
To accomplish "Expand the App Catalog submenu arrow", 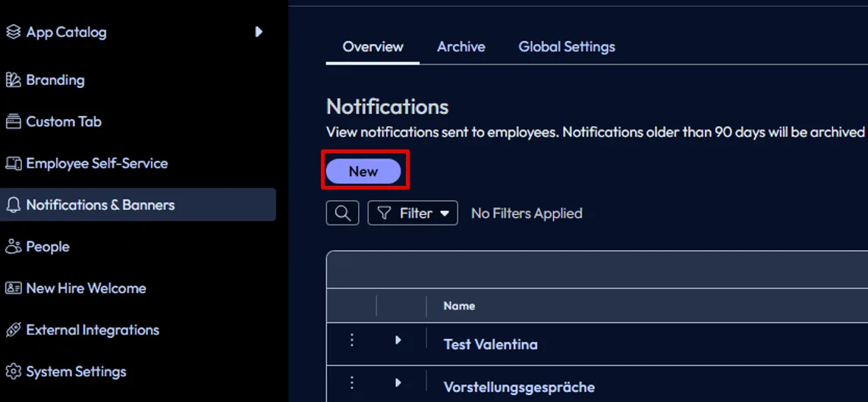I will click(x=259, y=32).
